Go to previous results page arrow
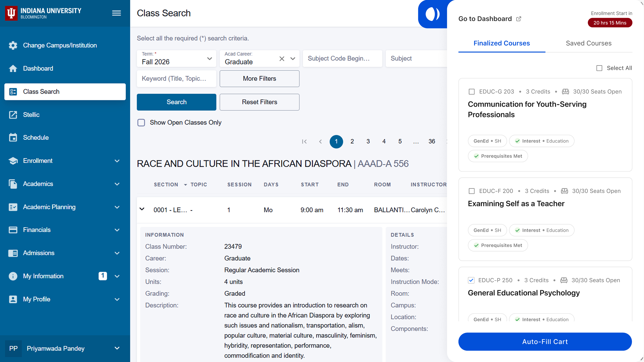The image size is (644, 362). pos(320,142)
